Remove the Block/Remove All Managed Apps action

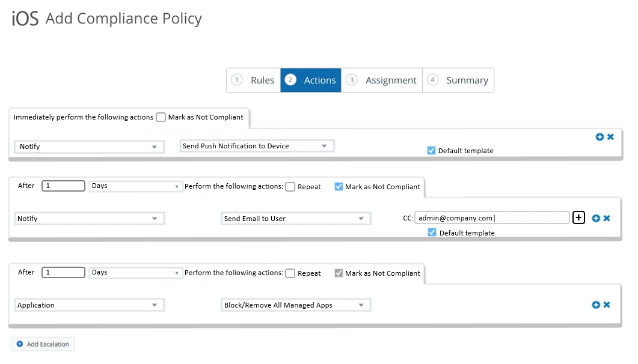607,305
